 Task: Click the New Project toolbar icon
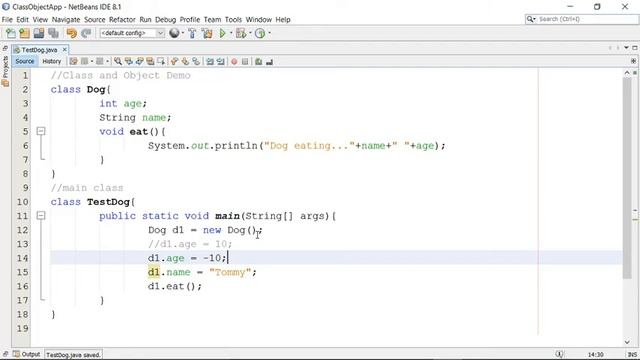24,33
